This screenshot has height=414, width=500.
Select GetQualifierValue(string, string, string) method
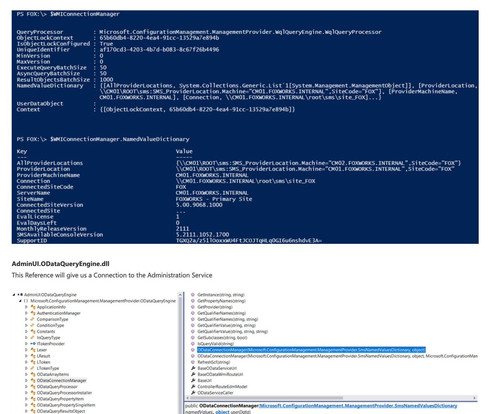(232, 331)
